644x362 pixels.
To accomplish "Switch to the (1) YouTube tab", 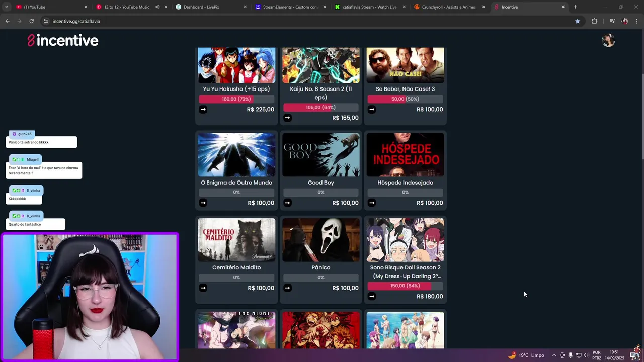I will point(50,7).
